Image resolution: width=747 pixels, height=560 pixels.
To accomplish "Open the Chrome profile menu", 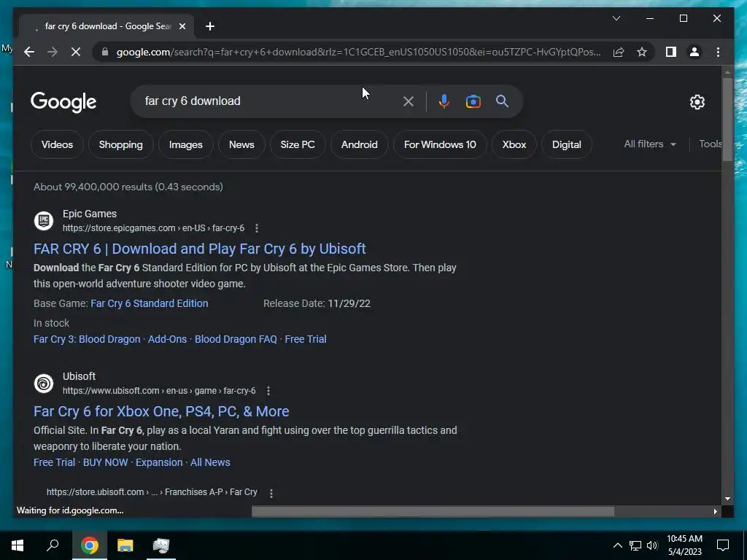I will click(694, 52).
